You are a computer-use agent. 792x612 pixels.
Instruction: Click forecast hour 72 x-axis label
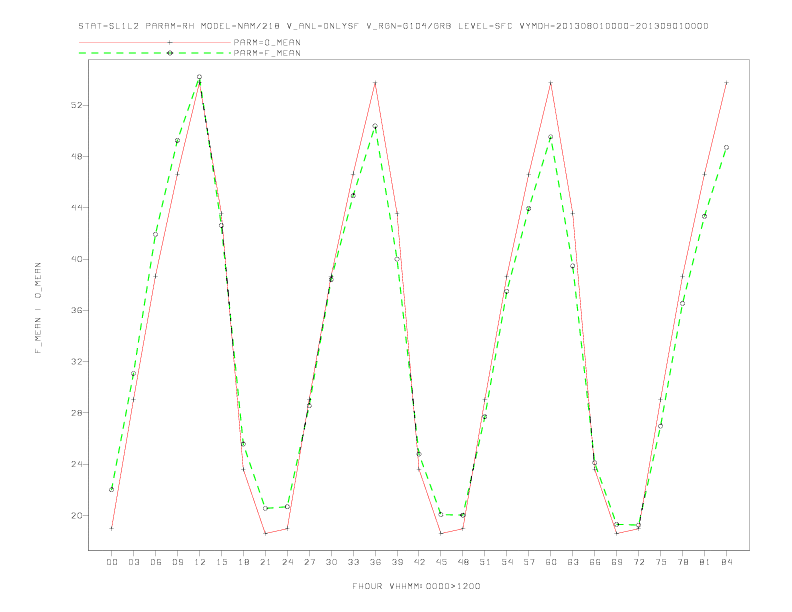coord(639,562)
